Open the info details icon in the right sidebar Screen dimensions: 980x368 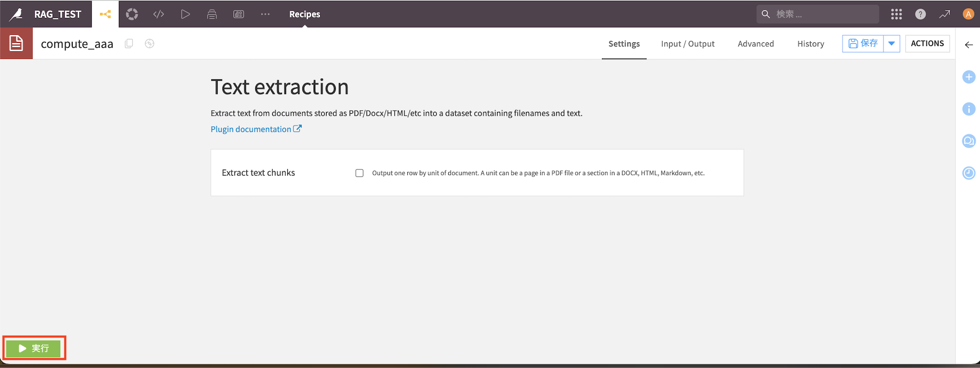click(x=969, y=109)
